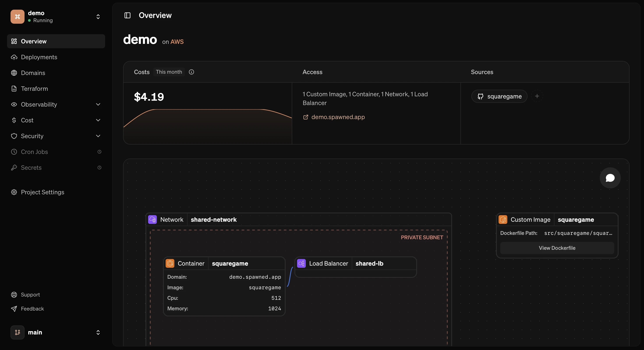Open the demo.spawned.app link
Viewport: 644px width, 350px height.
[x=338, y=117]
